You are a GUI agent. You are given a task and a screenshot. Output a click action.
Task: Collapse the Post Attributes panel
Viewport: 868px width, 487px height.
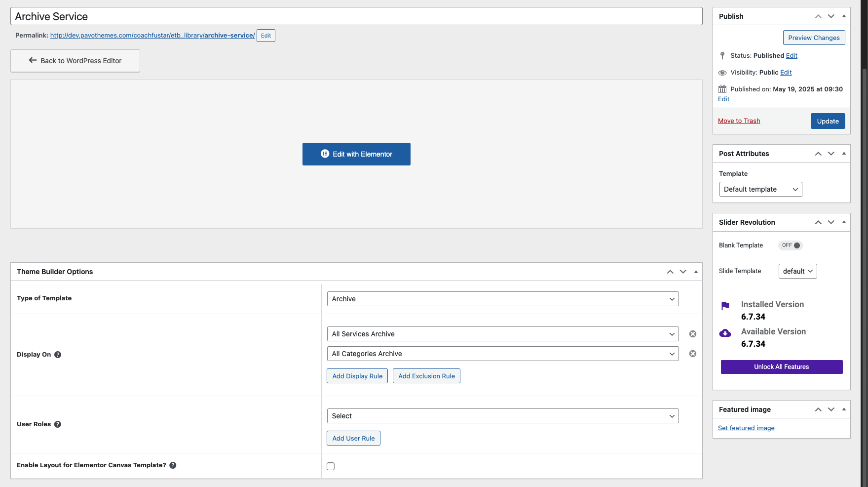coord(844,154)
